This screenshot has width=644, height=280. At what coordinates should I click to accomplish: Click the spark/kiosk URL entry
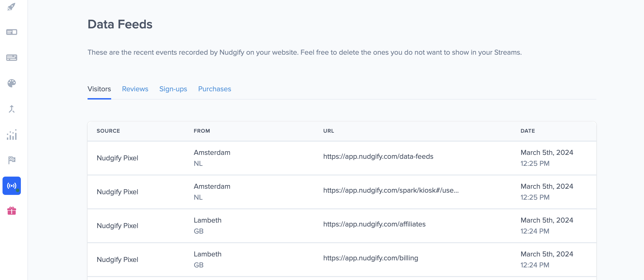pos(391,190)
